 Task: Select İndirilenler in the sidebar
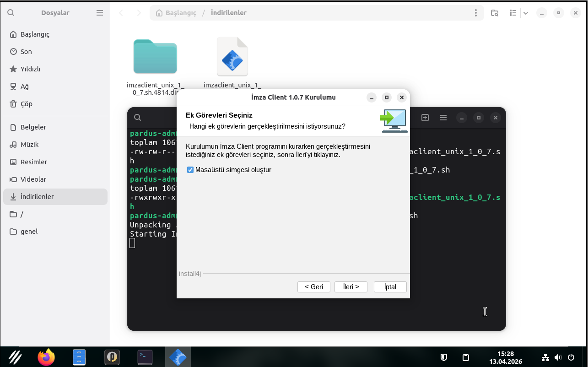[x=55, y=197]
